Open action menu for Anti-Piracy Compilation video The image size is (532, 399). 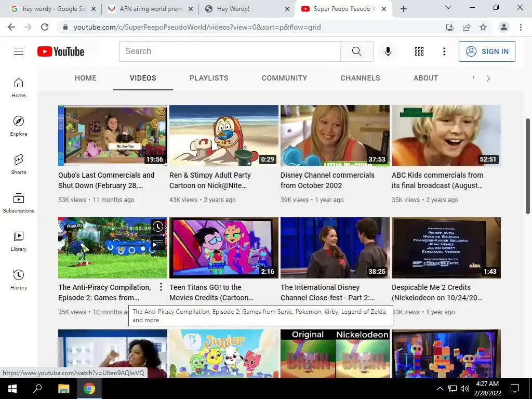click(161, 287)
